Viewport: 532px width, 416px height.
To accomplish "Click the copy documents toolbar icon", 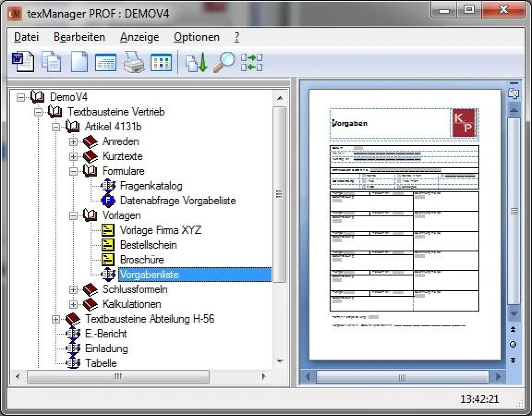I will tap(51, 62).
